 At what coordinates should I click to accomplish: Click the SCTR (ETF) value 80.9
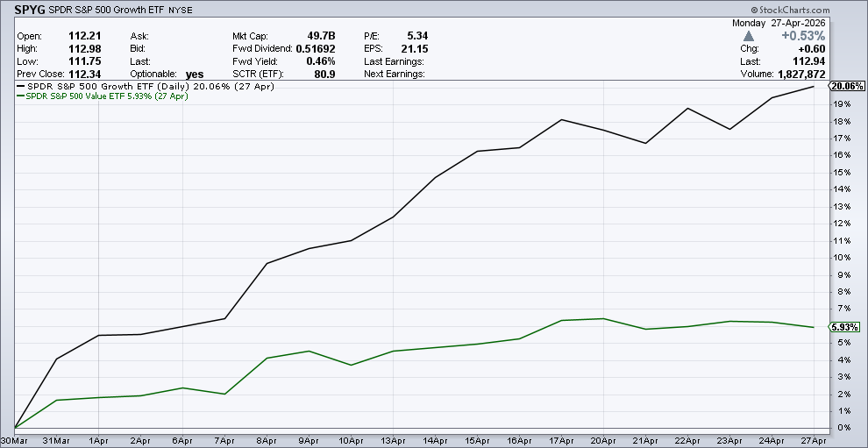click(323, 75)
